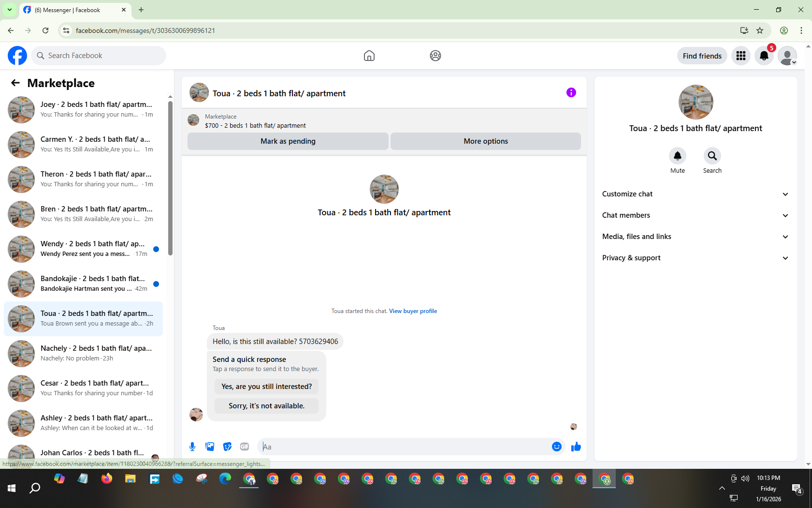Send a thumbs-up like
812x508 pixels.
[576, 447]
